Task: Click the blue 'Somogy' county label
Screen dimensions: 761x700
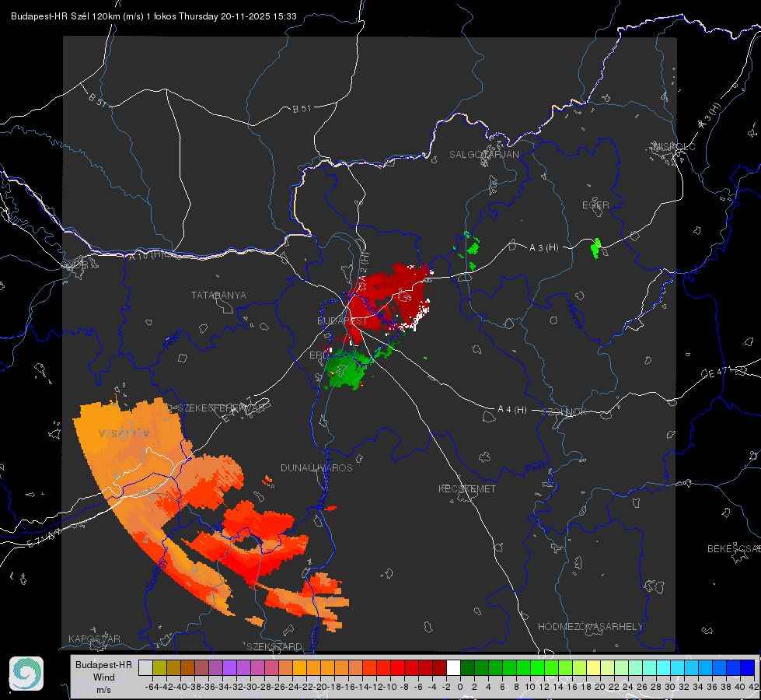Action: [156, 573]
